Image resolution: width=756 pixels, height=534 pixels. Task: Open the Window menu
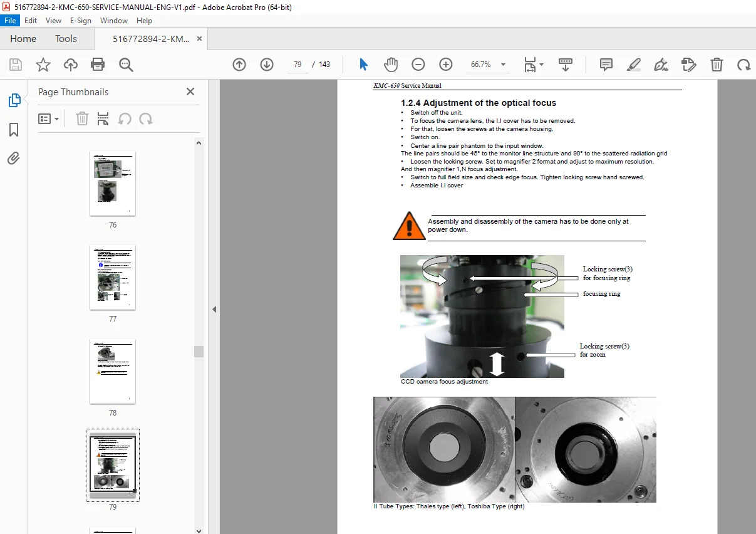(x=114, y=20)
